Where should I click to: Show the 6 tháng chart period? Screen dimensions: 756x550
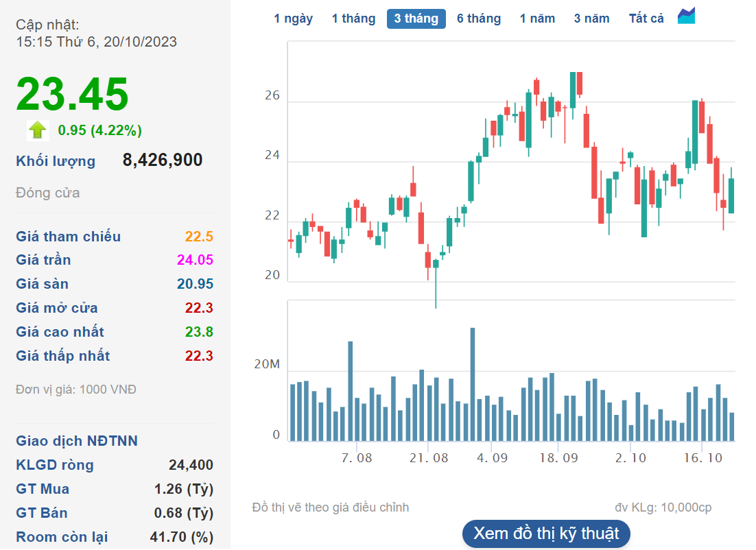click(479, 19)
